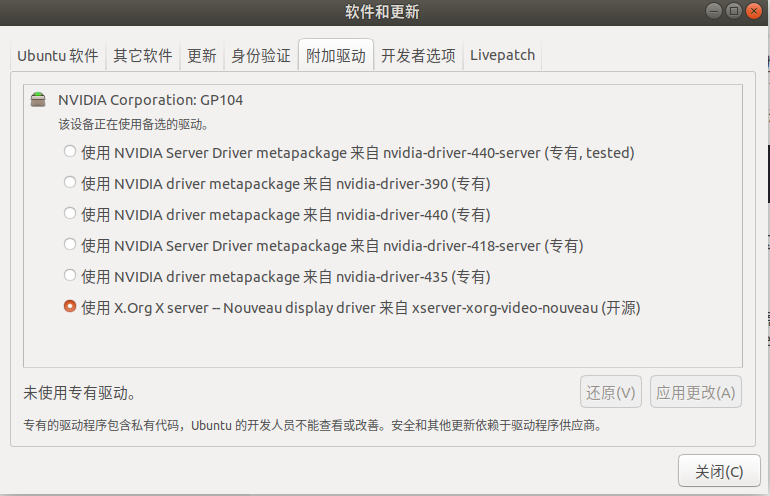
Task: Click the 该设备正在使用备选的驱动 status text
Action: coord(133,125)
